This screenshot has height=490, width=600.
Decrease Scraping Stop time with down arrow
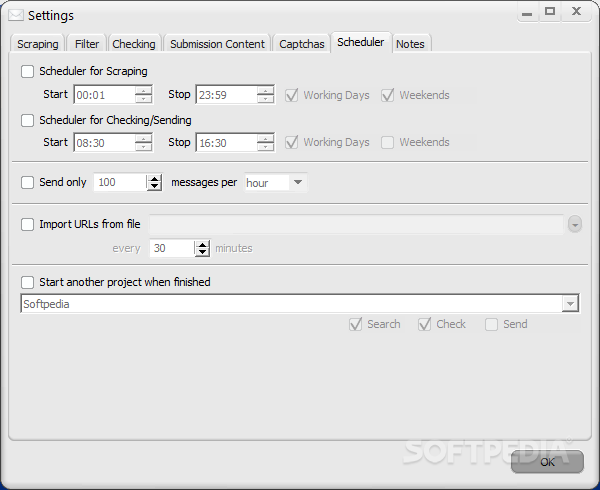tap(266, 99)
